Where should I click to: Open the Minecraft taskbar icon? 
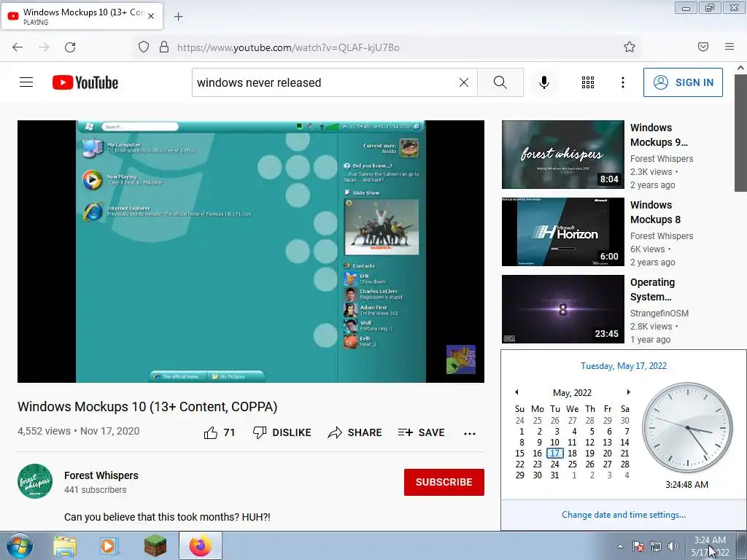tap(155, 545)
